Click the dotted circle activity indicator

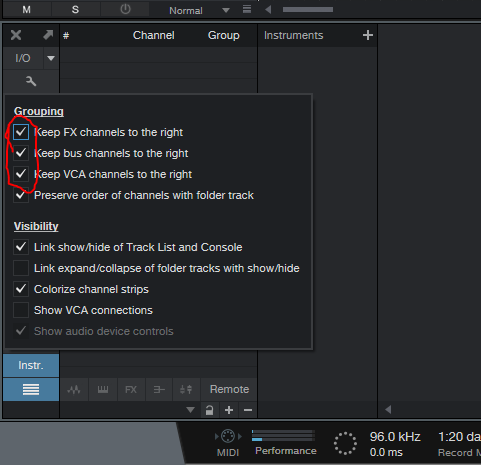click(x=345, y=443)
